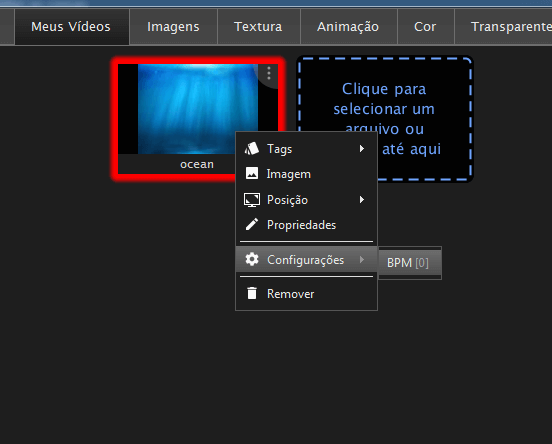Expand the Tags submenu arrow

(x=362, y=149)
